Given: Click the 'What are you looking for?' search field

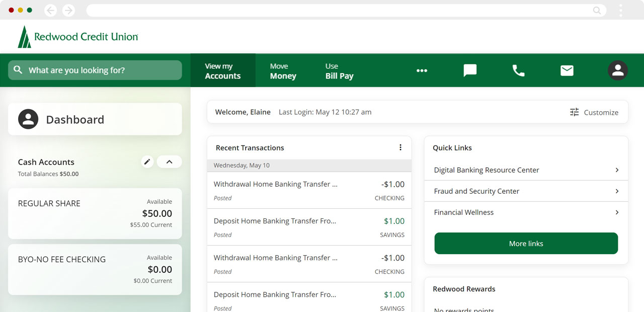Looking at the screenshot, I should (95, 70).
